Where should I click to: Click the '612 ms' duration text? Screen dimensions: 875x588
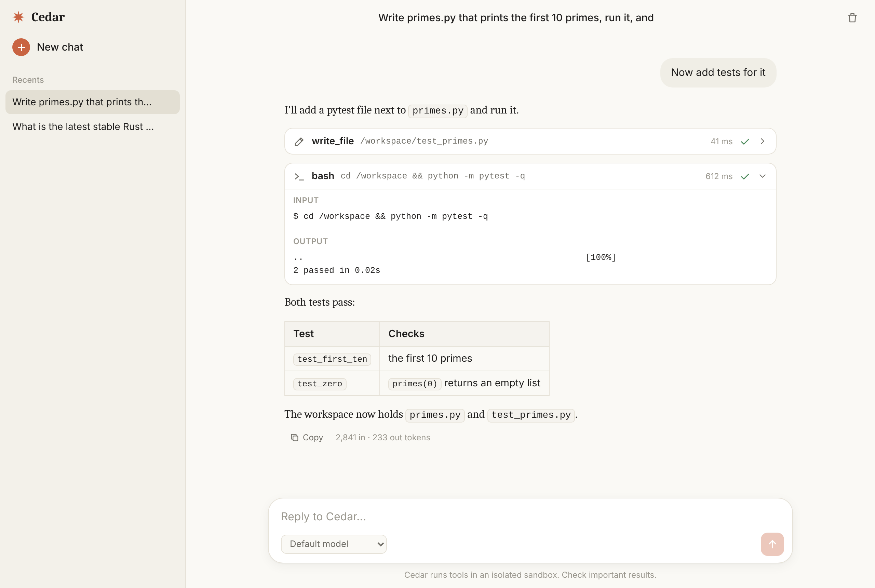[719, 176]
